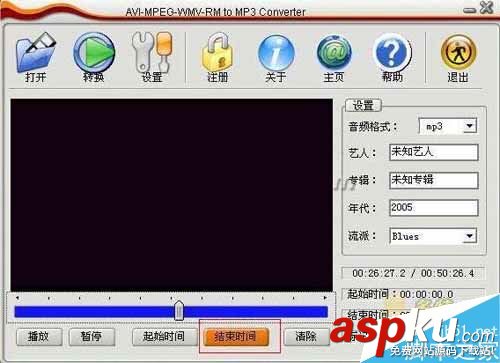Expand the 音频格式 mp3 dropdown
The width and height of the screenshot is (500, 363).
(469, 126)
